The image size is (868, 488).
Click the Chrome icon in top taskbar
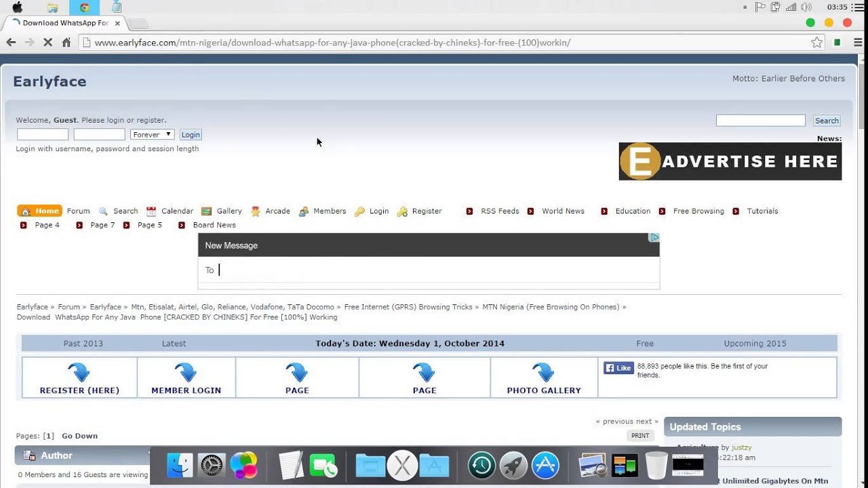point(84,7)
